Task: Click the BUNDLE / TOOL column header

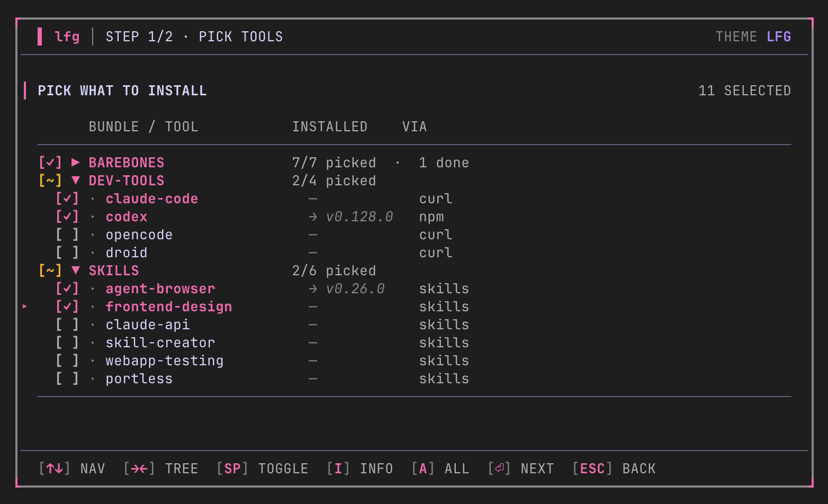Action: [143, 127]
